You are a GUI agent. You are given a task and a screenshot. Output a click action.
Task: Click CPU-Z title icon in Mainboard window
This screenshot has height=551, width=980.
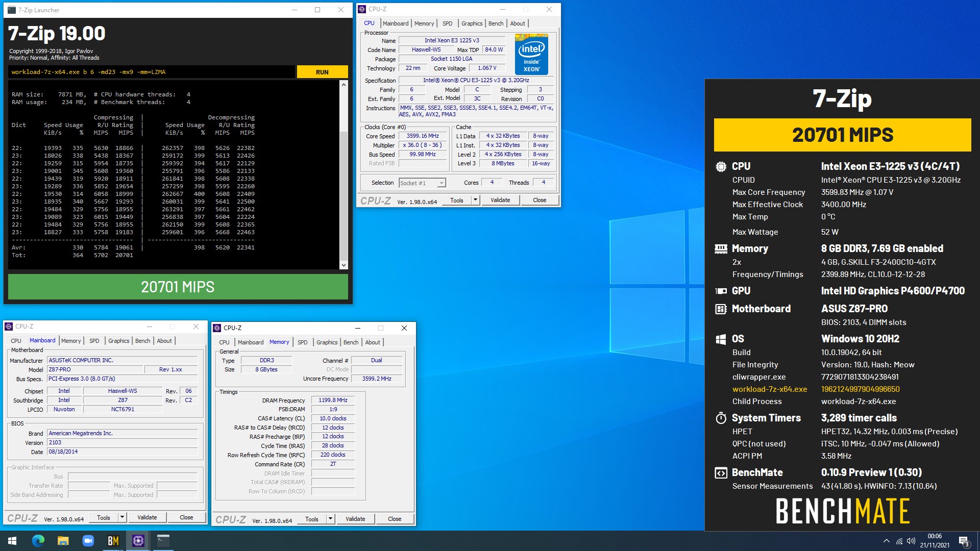click(9, 327)
